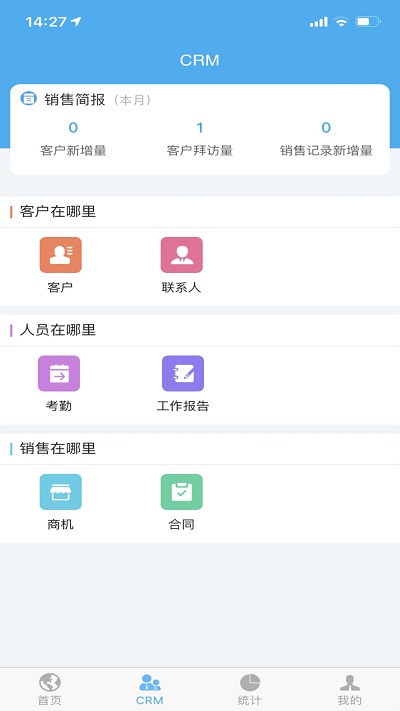
Task: Tap the 销售简报 calendar icon
Action: (29, 98)
